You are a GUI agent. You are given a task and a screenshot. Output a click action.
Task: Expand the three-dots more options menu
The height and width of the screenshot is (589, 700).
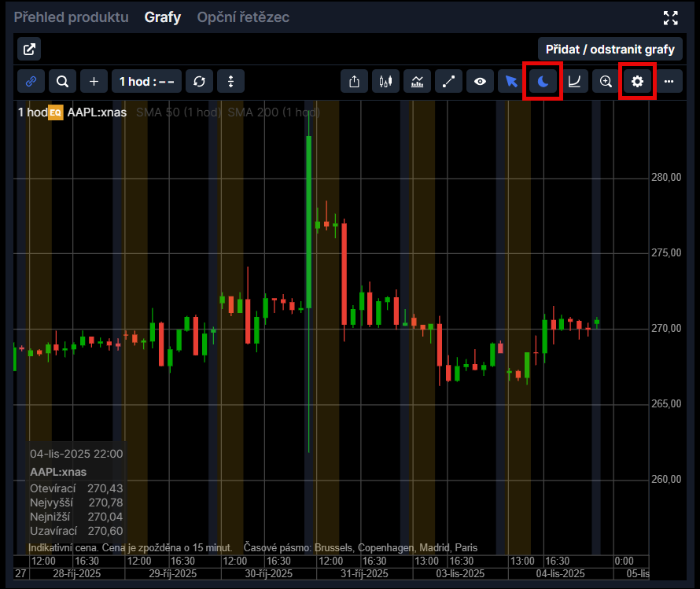tap(669, 81)
